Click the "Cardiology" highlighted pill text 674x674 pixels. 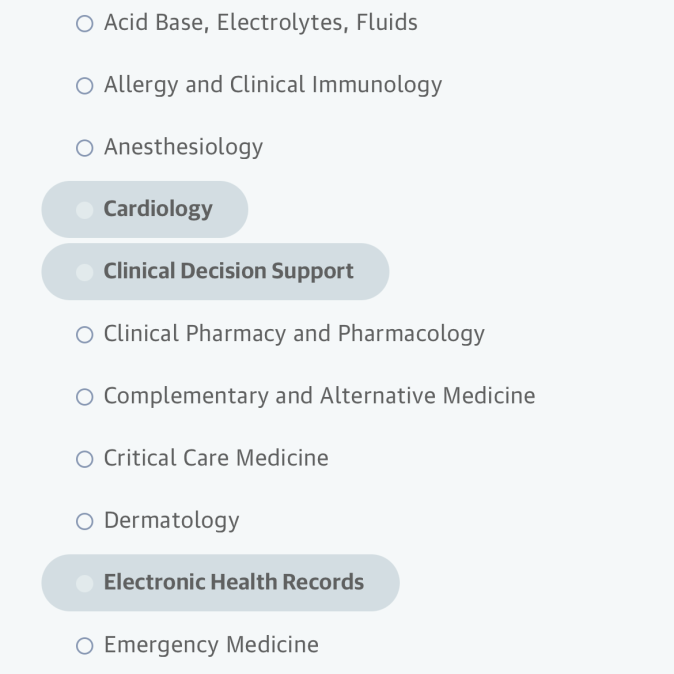[x=158, y=209]
